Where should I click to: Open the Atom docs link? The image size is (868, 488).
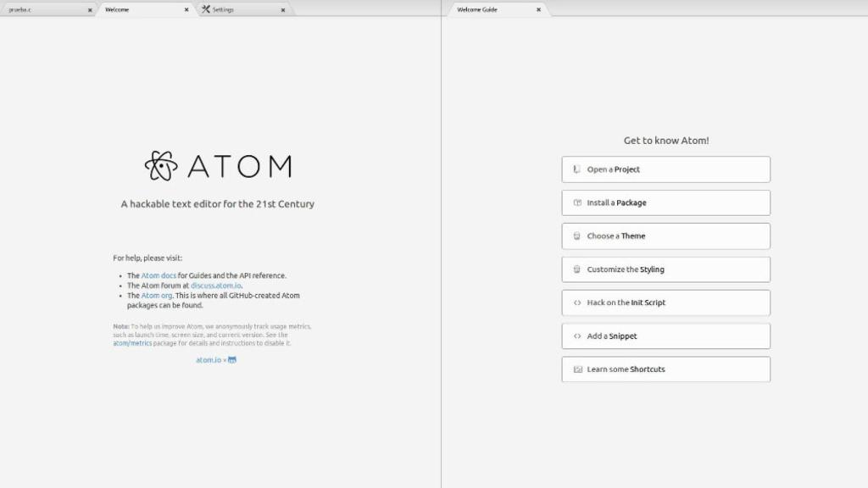point(159,275)
